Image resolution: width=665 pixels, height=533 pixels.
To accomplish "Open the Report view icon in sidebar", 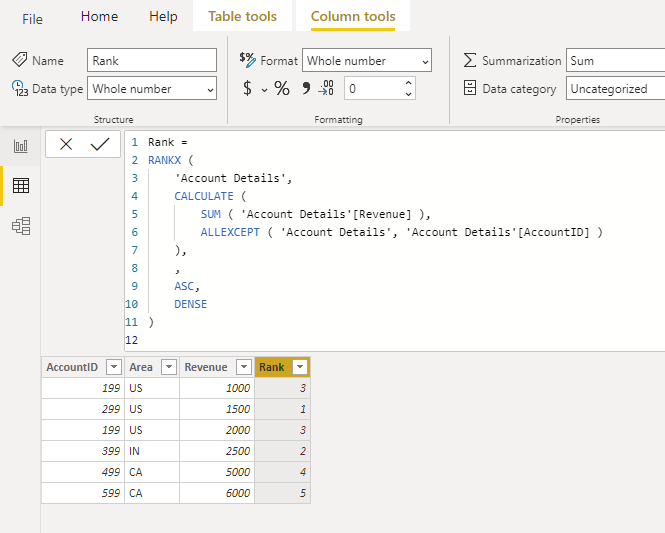I will [20, 146].
